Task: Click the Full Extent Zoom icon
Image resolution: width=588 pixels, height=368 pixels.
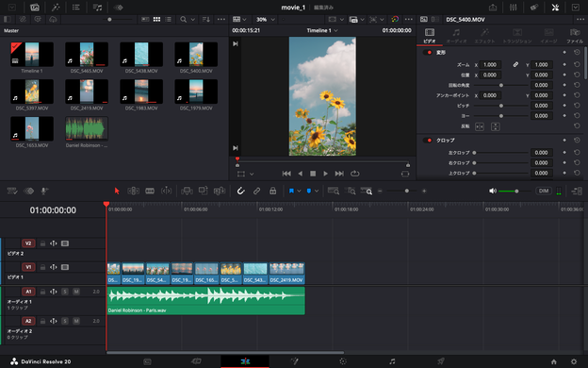Action: pyautogui.click(x=333, y=192)
